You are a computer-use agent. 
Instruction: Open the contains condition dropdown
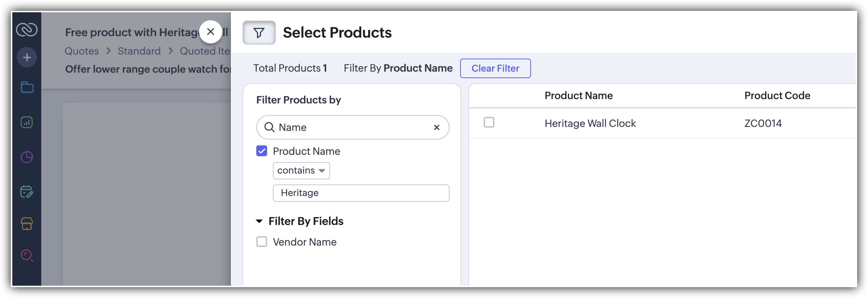(301, 171)
